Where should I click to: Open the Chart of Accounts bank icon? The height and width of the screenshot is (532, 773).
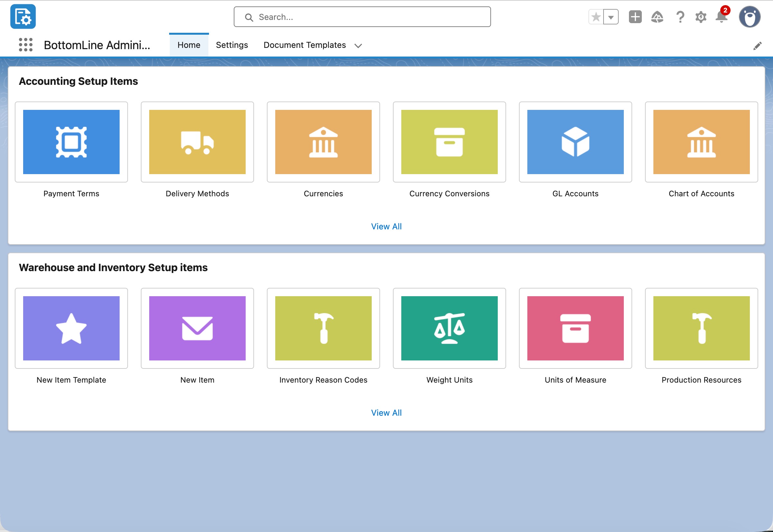[701, 142]
